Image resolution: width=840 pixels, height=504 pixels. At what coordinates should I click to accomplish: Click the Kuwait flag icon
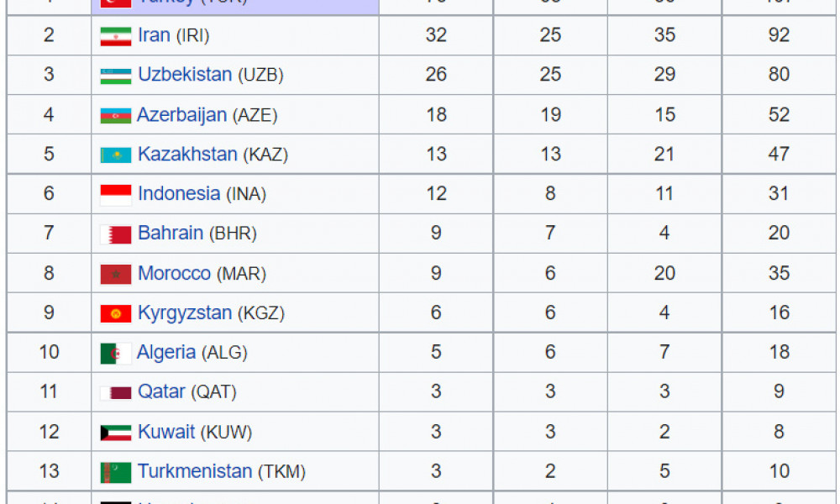click(x=116, y=433)
